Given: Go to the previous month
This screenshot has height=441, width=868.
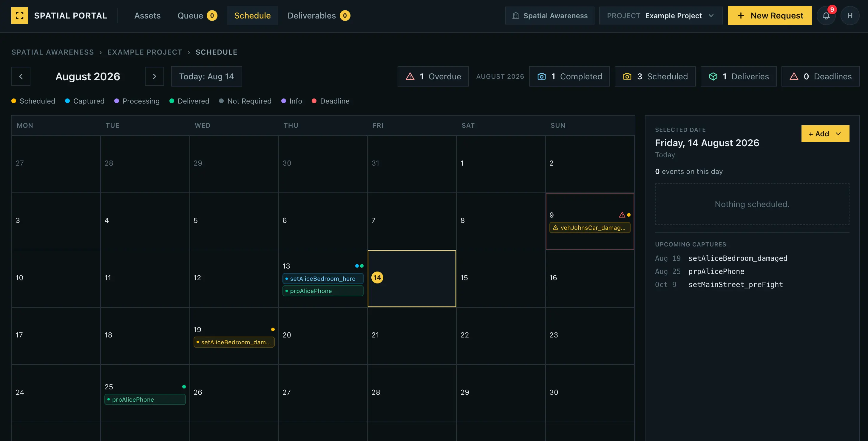Looking at the screenshot, I should tap(21, 77).
